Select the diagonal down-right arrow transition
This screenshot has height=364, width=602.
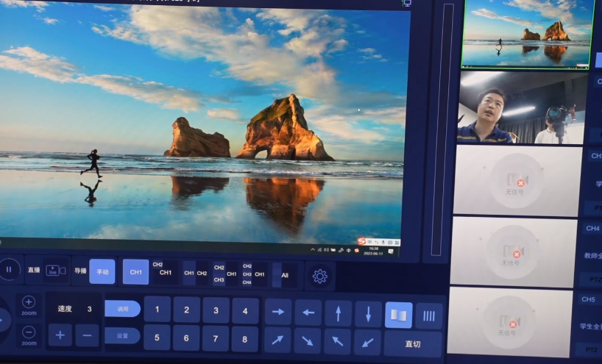point(307,341)
